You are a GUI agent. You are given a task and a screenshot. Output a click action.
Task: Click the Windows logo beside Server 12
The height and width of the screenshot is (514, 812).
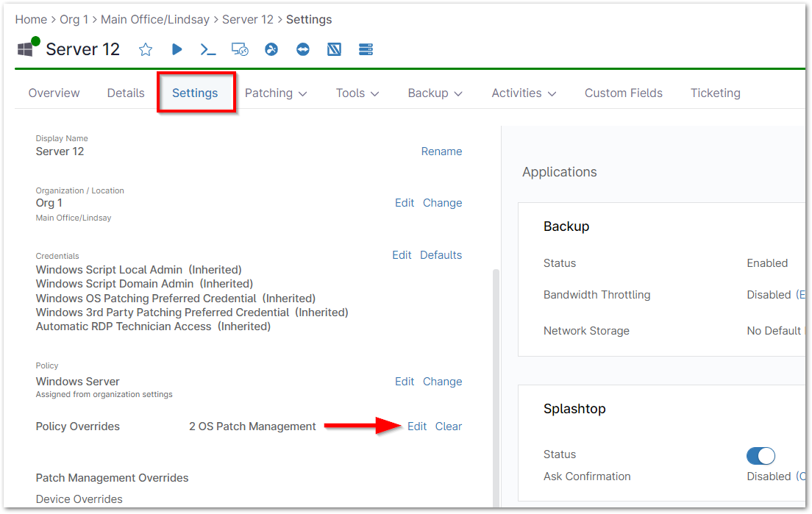tap(26, 49)
